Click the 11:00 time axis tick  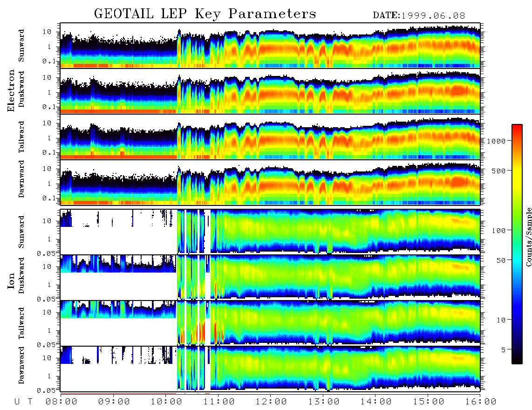(219, 402)
